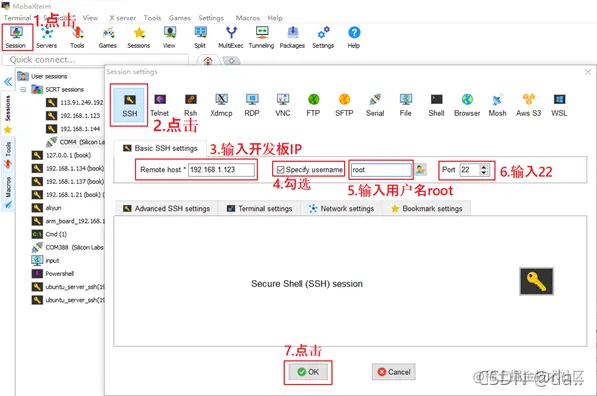The height and width of the screenshot is (396, 597).
Task: Toggle the Specify username checkbox
Action: pyautogui.click(x=280, y=169)
